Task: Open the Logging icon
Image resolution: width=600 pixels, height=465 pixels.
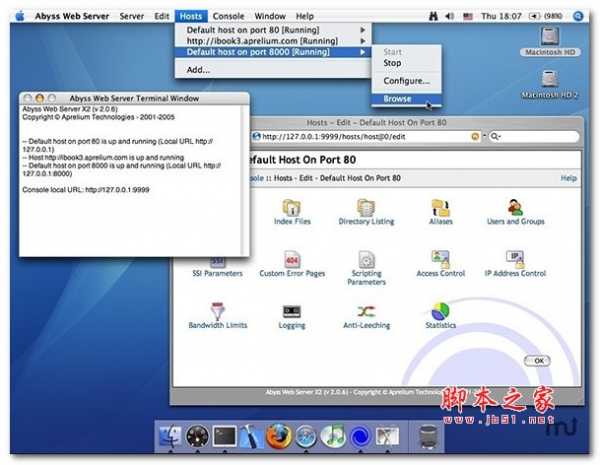Action: coord(292,312)
